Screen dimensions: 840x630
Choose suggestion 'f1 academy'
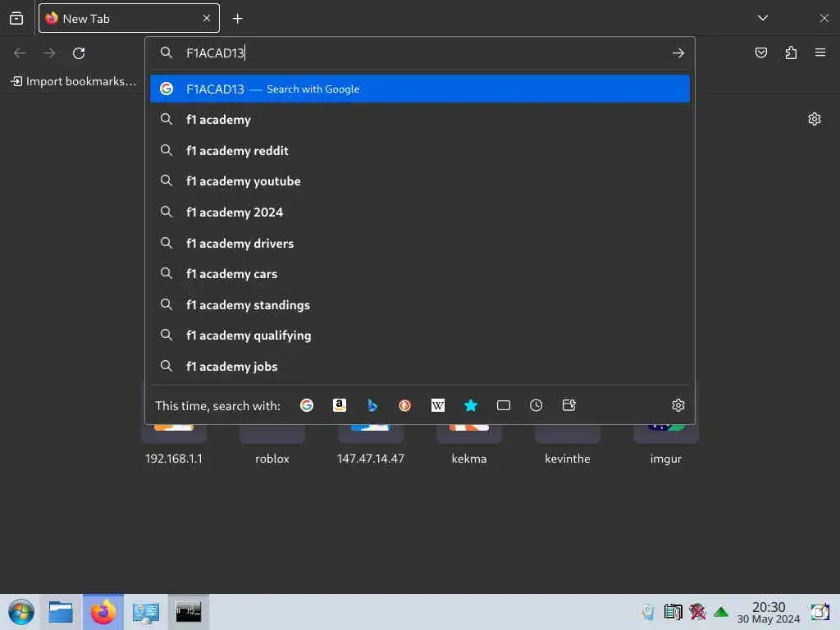point(419,120)
